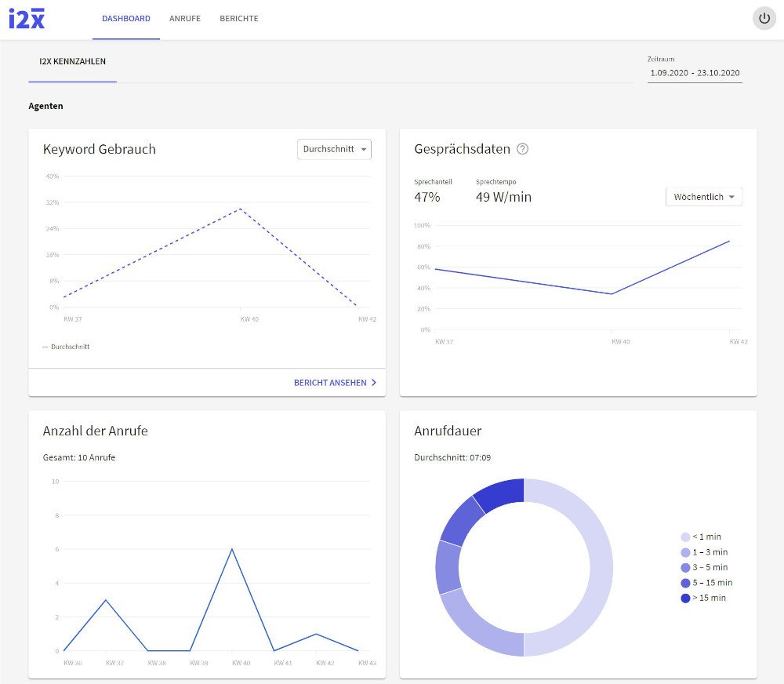Click the power logout icon

coord(764,19)
